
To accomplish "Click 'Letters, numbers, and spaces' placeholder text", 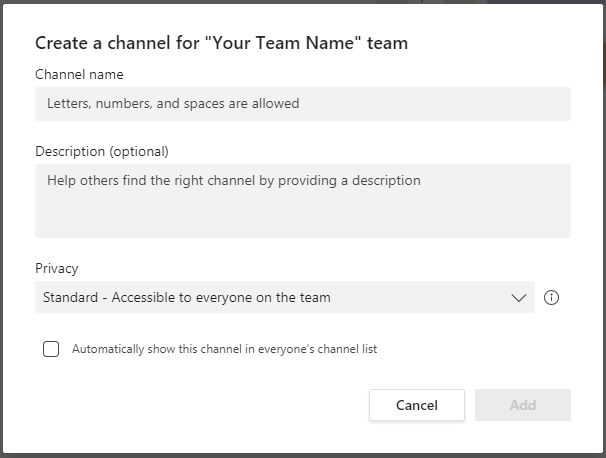I will pyautogui.click(x=173, y=103).
